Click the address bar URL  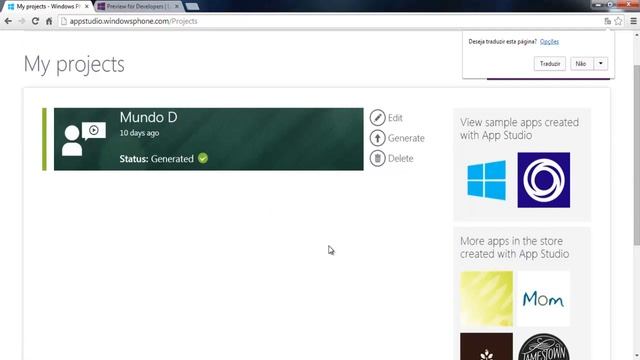(133, 21)
